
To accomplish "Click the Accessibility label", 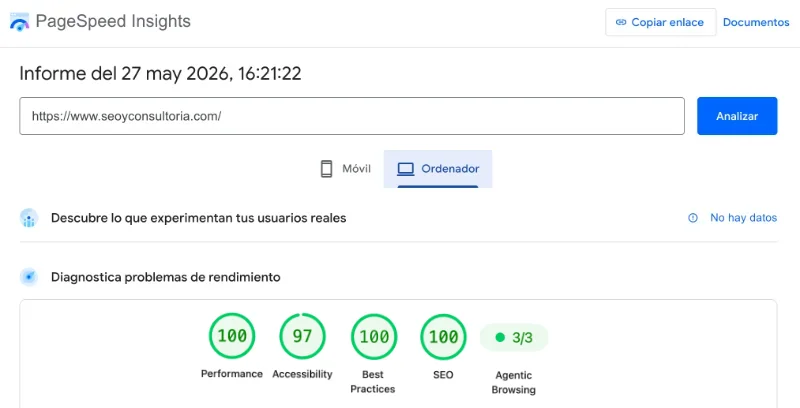I will pyautogui.click(x=302, y=374).
